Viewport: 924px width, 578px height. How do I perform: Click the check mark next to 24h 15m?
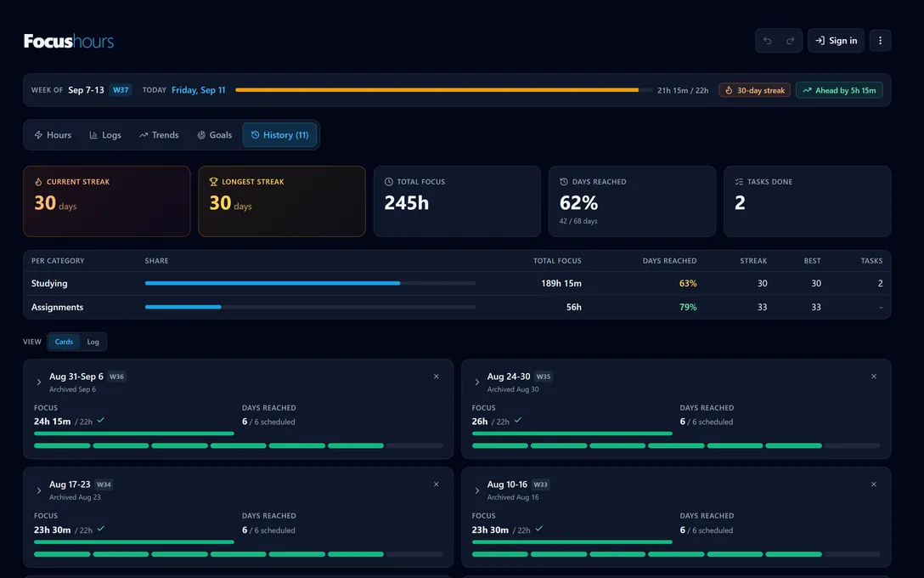click(x=101, y=421)
